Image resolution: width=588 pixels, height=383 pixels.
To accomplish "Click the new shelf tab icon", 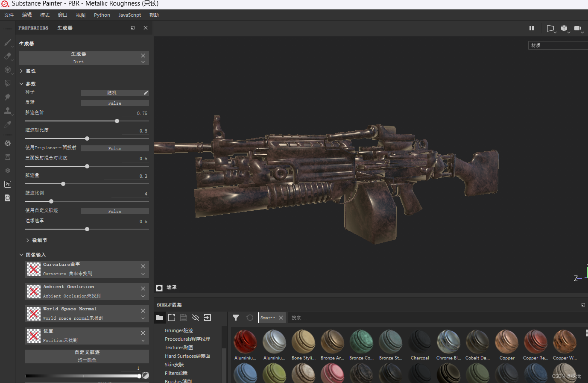I will pos(172,318).
